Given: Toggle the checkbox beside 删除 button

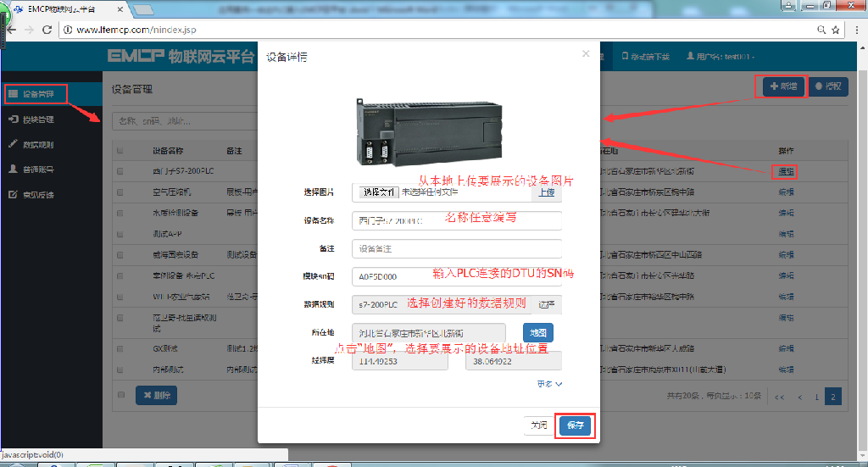Looking at the screenshot, I should pos(121,394).
